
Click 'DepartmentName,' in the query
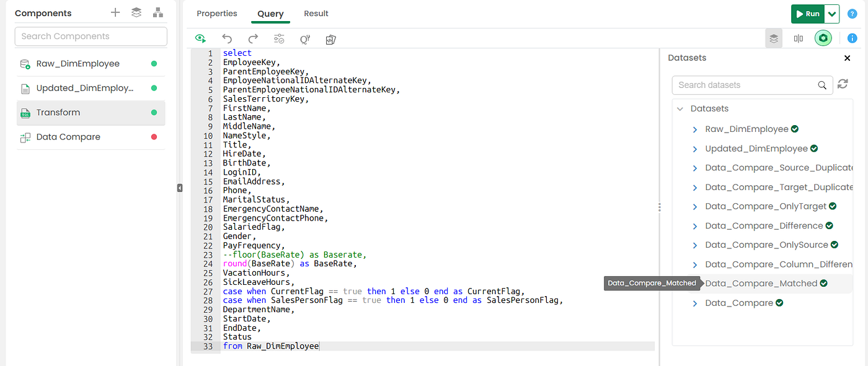tap(259, 310)
